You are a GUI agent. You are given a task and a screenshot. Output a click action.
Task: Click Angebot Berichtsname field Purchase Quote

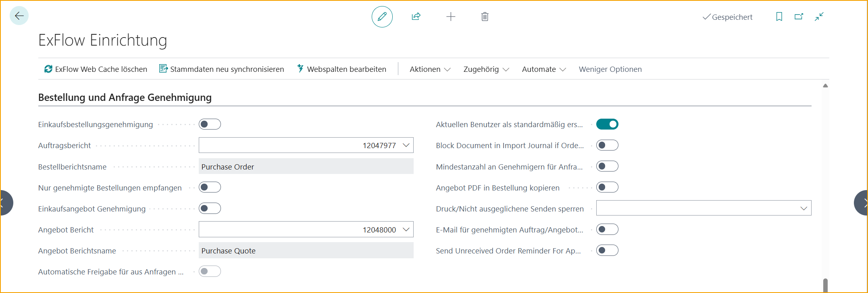click(x=306, y=251)
